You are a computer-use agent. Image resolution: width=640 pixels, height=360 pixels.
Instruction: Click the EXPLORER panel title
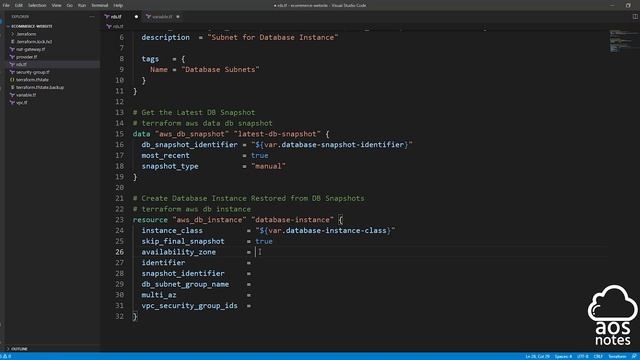pos(20,17)
